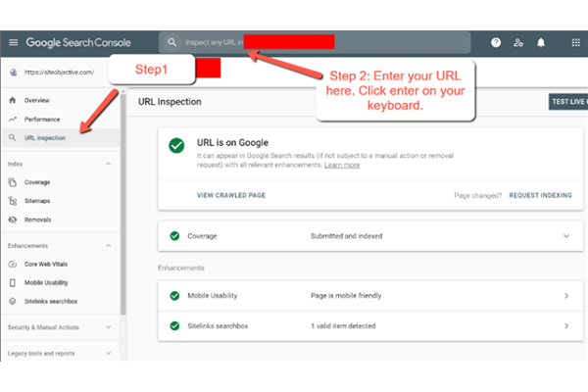This screenshot has width=588, height=392.
Task: Select URL inspection in sidebar
Action: point(45,138)
